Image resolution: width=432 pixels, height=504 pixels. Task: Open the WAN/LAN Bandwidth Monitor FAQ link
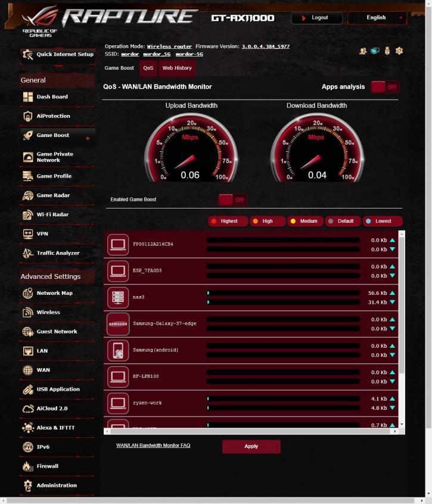153,446
